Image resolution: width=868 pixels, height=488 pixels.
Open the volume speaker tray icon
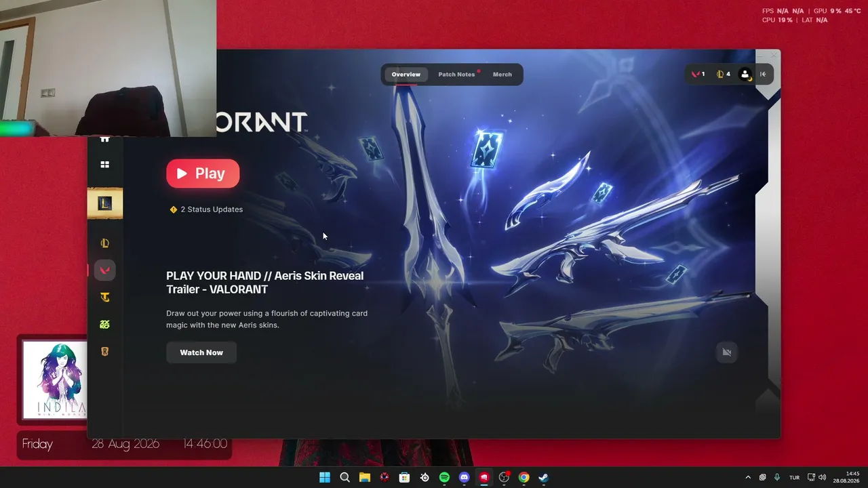(823, 477)
